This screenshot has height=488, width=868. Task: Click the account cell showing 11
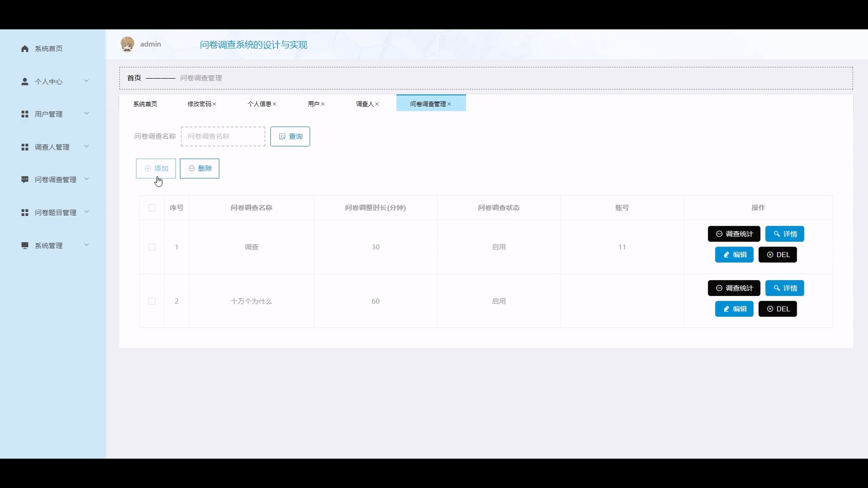[x=622, y=247]
